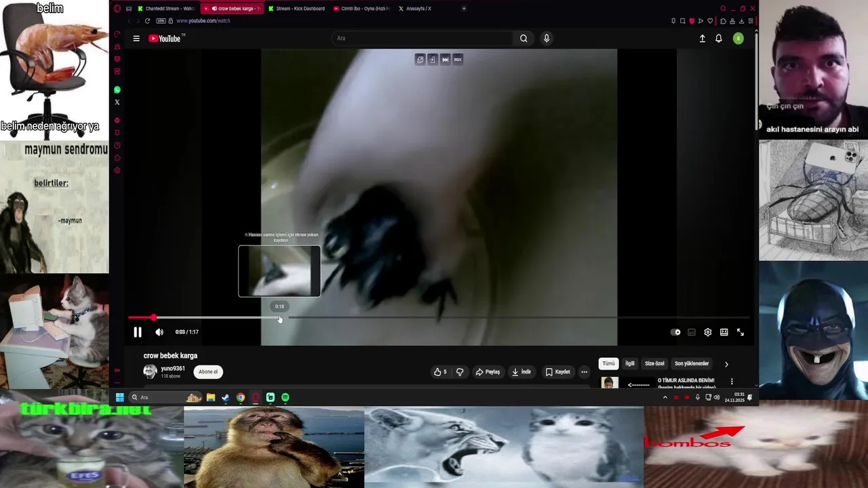Start voice search with microphone
The image size is (868, 488).
(547, 39)
